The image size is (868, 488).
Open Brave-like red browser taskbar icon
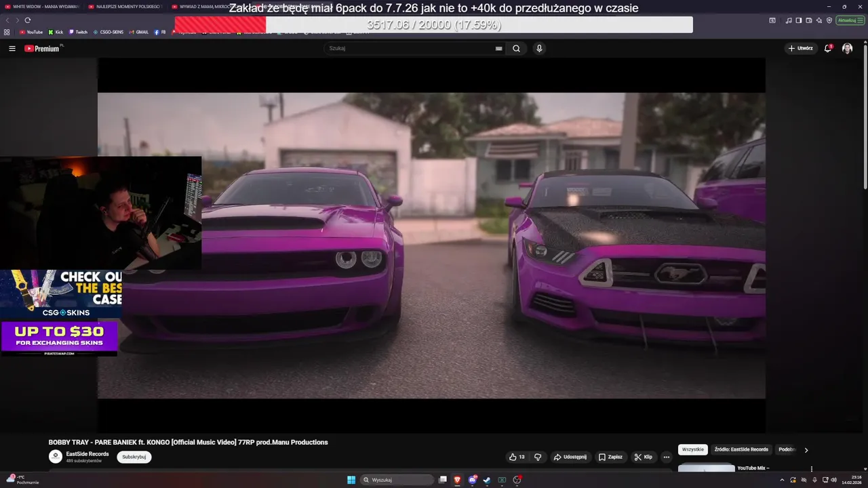tap(458, 480)
